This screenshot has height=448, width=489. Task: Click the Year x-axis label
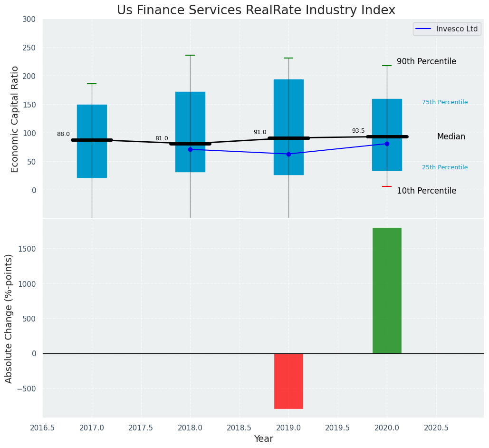click(x=263, y=439)
